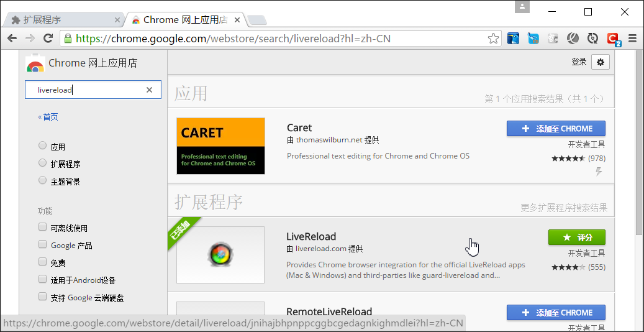The height and width of the screenshot is (332, 644).
Task: Click 由 thomaswilburn.net 提供 text
Action: click(x=333, y=140)
